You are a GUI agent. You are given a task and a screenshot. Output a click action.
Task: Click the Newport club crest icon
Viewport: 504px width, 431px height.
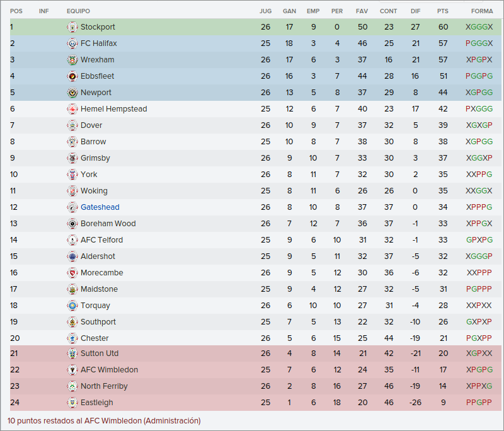(72, 93)
